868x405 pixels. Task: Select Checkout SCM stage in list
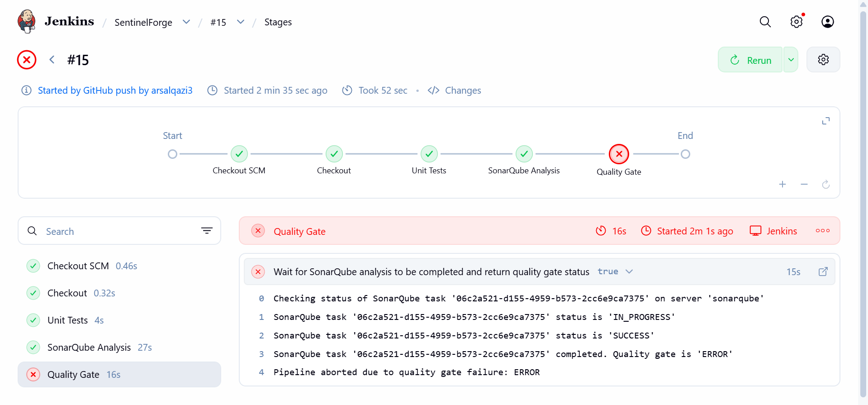[119, 266]
